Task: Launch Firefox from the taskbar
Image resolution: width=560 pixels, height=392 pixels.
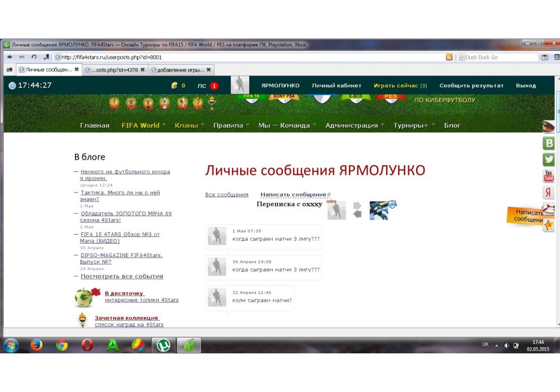Action: click(x=36, y=345)
